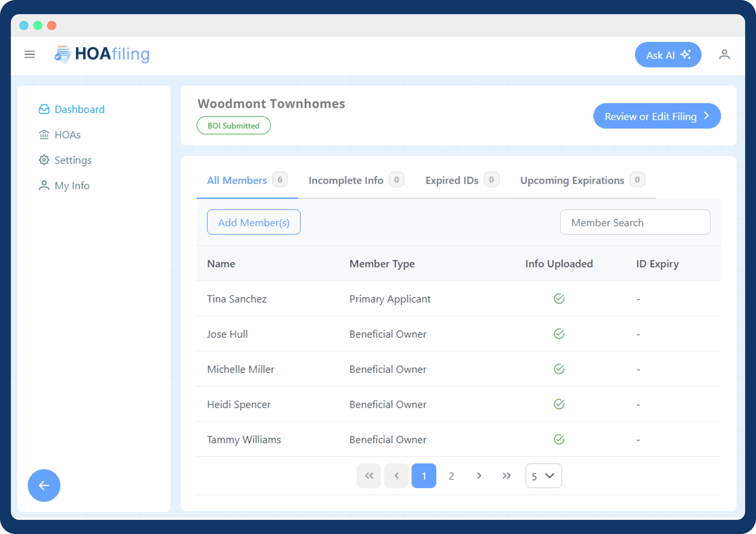The width and height of the screenshot is (756, 534).
Task: Click Jose Hull's info uploaded checkmark
Action: point(559,334)
